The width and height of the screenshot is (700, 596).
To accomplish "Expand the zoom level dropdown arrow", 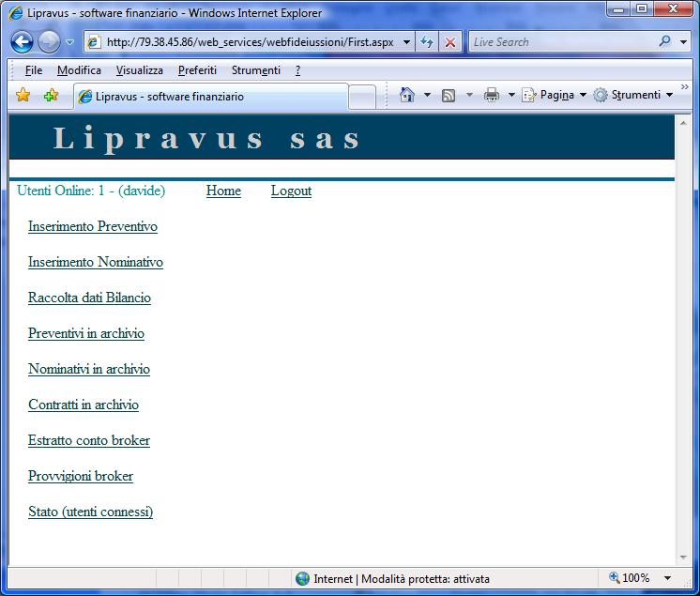I will tap(667, 578).
